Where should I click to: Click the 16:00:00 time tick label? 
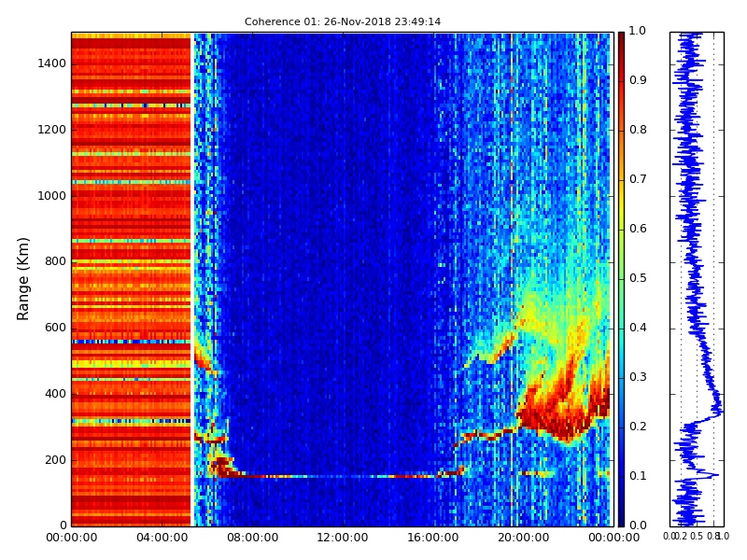(x=433, y=538)
